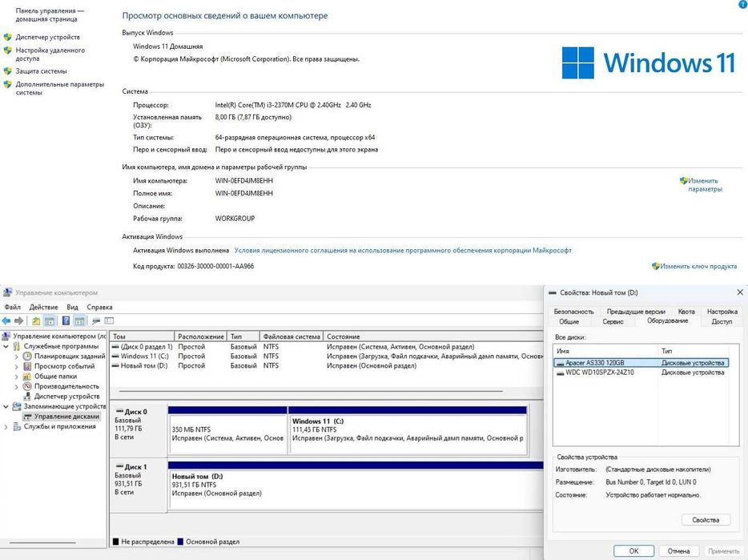This screenshot has width=748, height=560.
Task: Select the Новый том (D:) volume row
Action: pos(327,365)
